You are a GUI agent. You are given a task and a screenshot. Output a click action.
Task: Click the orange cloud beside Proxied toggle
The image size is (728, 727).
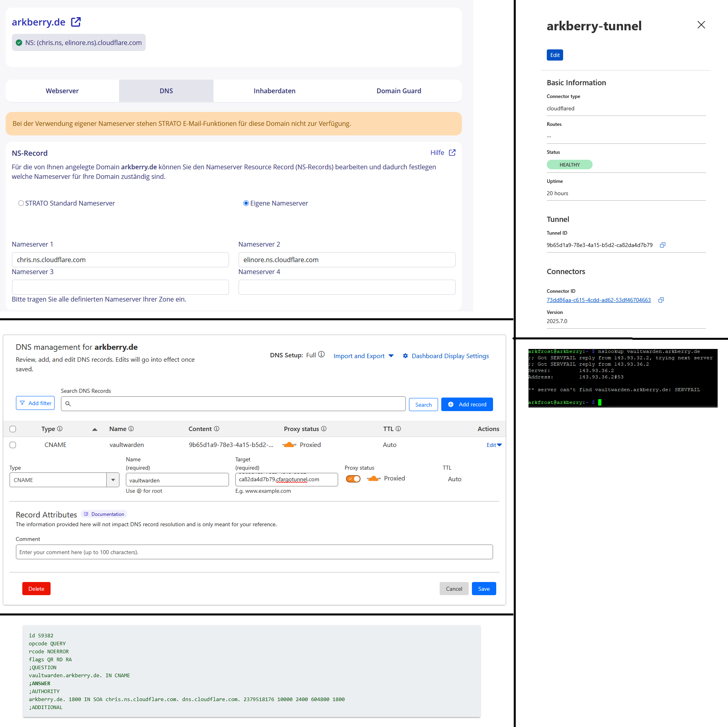pos(374,478)
